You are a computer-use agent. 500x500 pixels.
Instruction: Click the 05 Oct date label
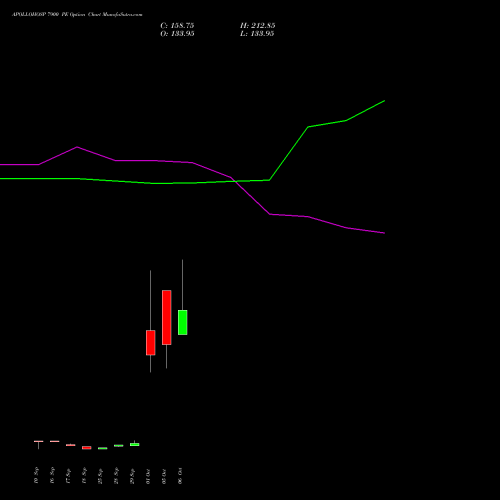[164, 476]
